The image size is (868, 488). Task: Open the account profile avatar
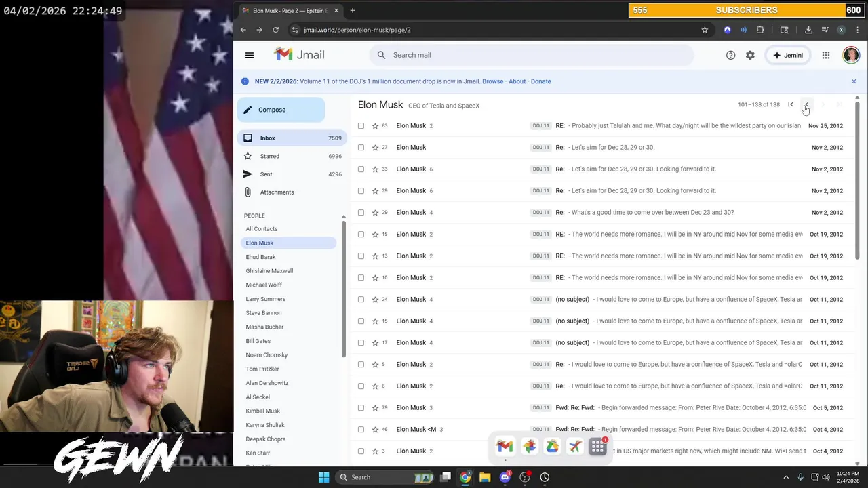(x=851, y=55)
